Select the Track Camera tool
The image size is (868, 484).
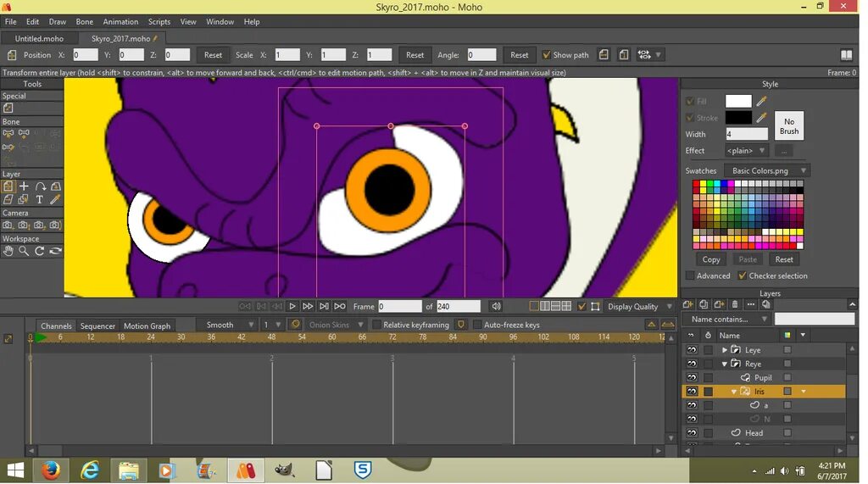[8, 225]
